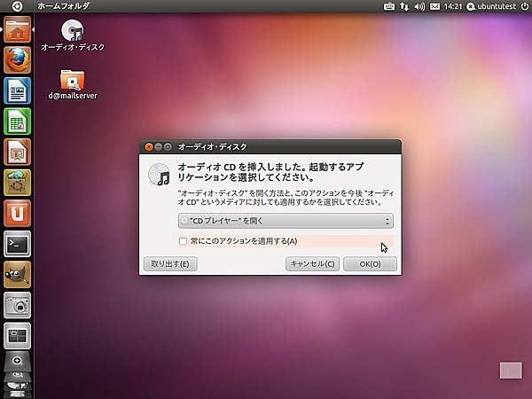The width and height of the screenshot is (532, 399).
Task: Open LibreOffice Writer from the launcher
Action: [18, 90]
